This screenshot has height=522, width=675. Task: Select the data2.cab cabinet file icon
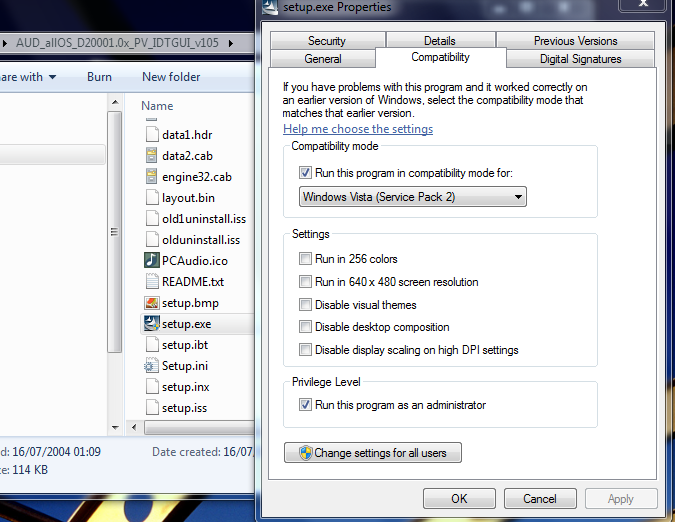152,155
